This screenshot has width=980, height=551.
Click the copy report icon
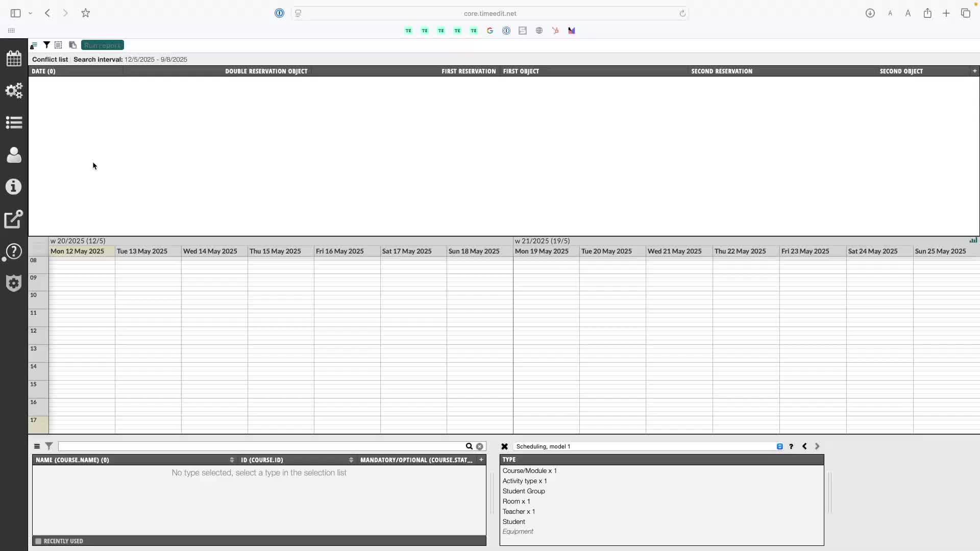(72, 45)
